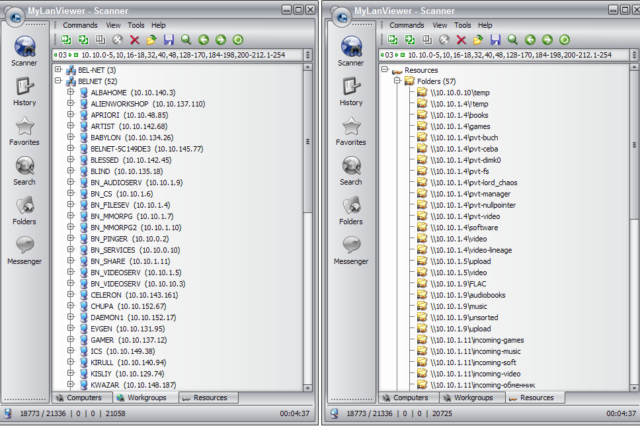The width and height of the screenshot is (640, 426).
Task: Click the address bar options grip in left window
Action: tap(308, 55)
